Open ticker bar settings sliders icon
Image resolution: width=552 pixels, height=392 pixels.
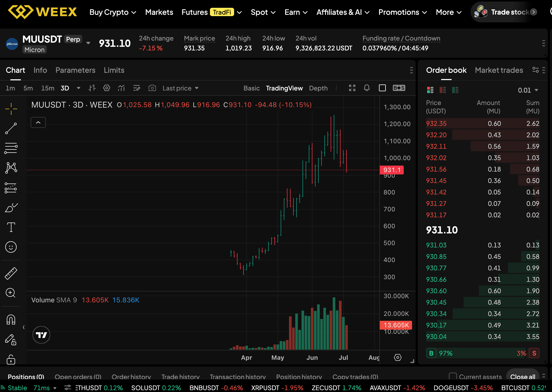[68, 388]
